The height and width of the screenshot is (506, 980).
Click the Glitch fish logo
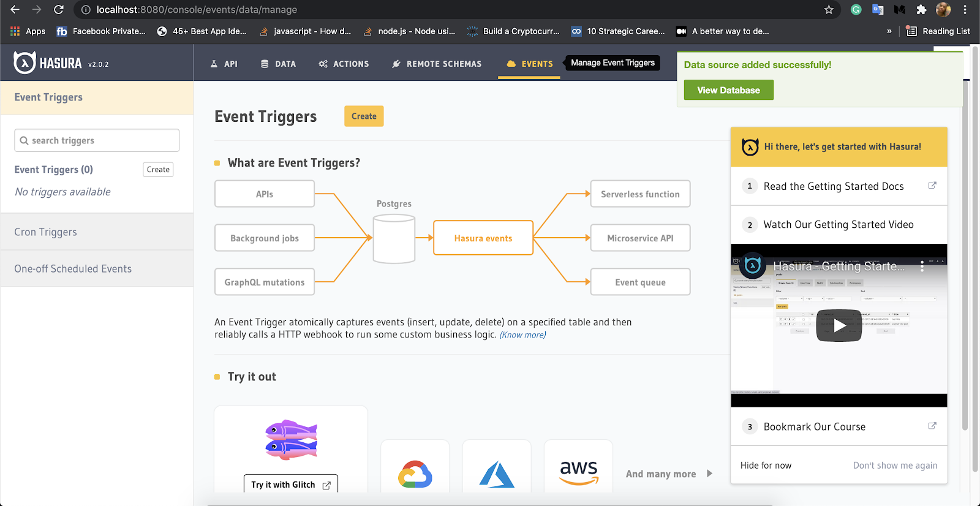coord(291,440)
